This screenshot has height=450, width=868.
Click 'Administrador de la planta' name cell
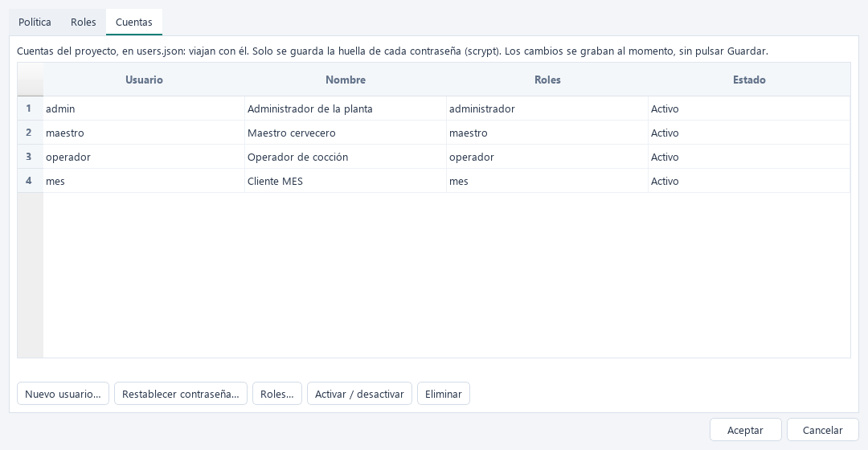point(346,108)
